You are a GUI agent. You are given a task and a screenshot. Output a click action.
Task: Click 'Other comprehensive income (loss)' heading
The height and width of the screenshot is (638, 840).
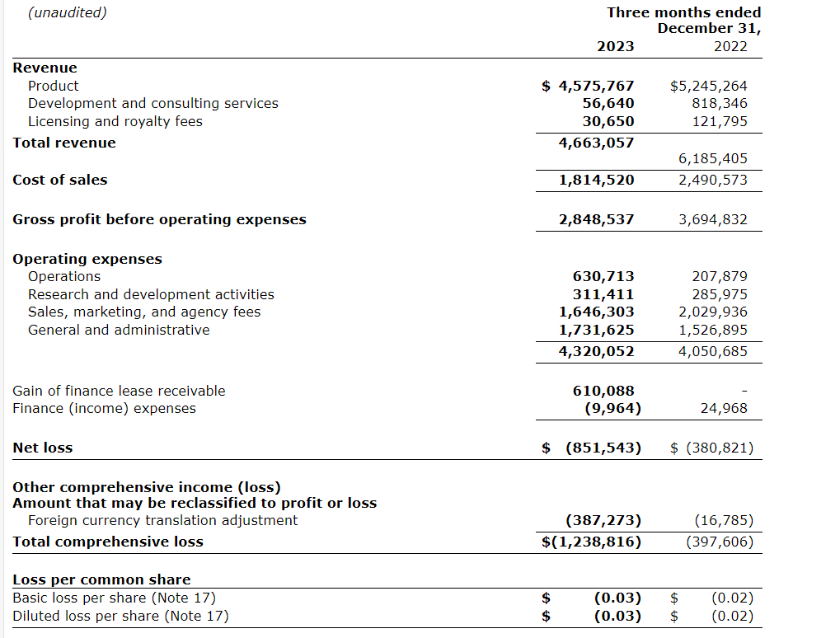click(147, 487)
